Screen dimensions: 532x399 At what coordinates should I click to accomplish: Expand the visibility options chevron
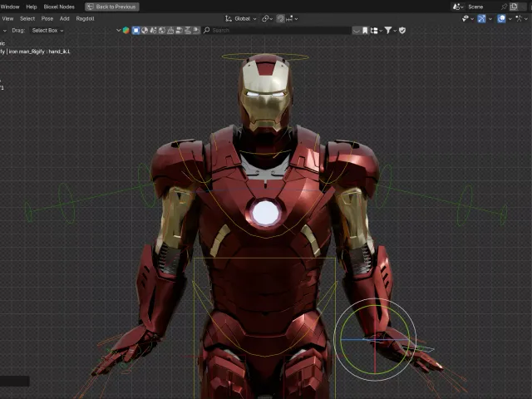pos(472,19)
